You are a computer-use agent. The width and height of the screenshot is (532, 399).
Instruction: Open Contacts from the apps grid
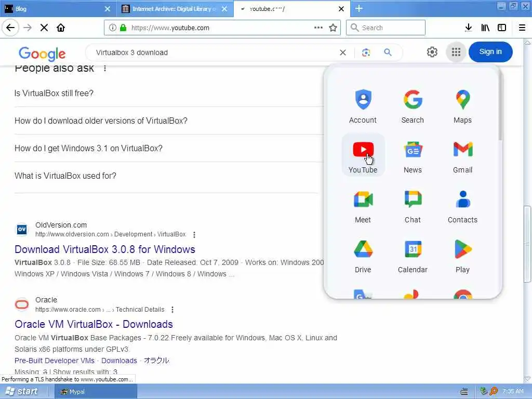point(462,206)
